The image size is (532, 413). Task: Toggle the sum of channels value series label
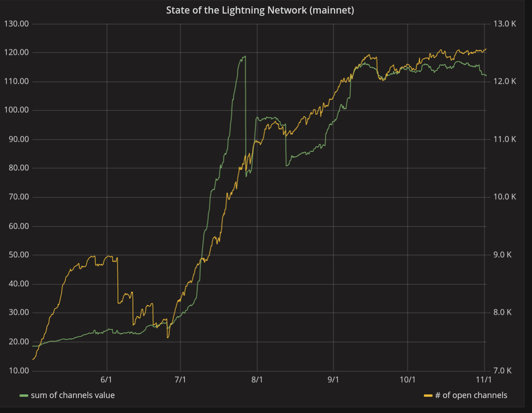73,395
